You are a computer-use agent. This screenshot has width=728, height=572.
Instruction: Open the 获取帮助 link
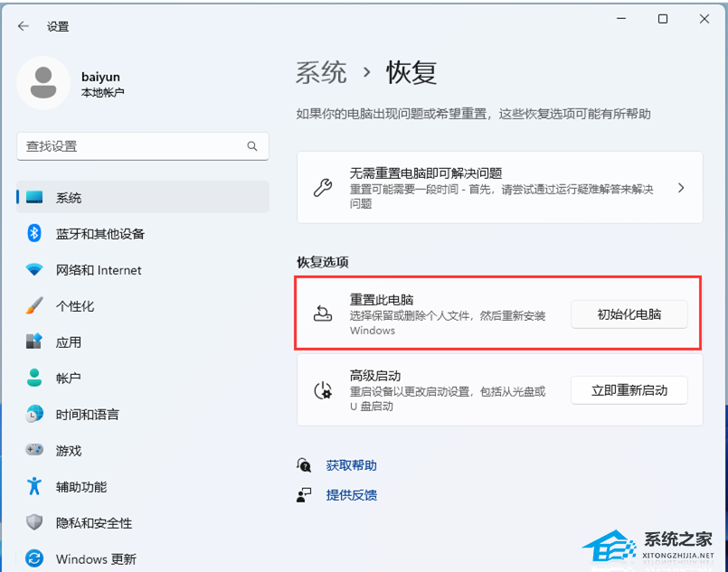tap(352, 464)
